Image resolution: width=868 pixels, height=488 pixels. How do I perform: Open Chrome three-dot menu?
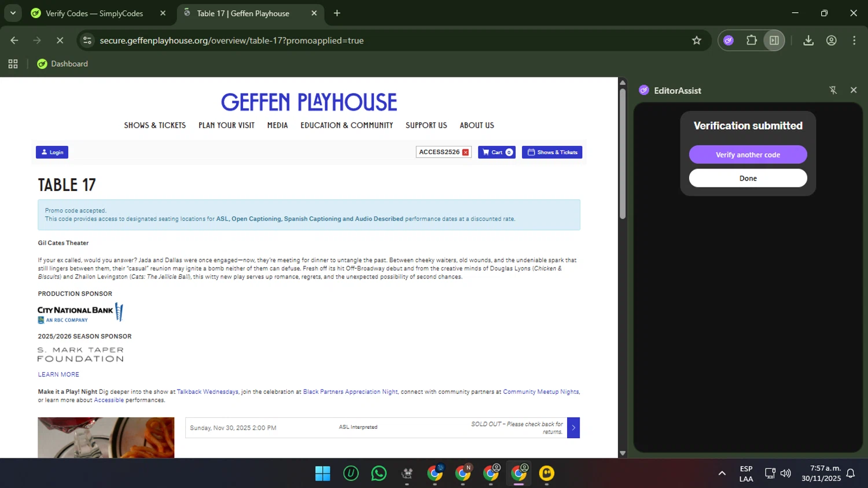pyautogui.click(x=854, y=41)
